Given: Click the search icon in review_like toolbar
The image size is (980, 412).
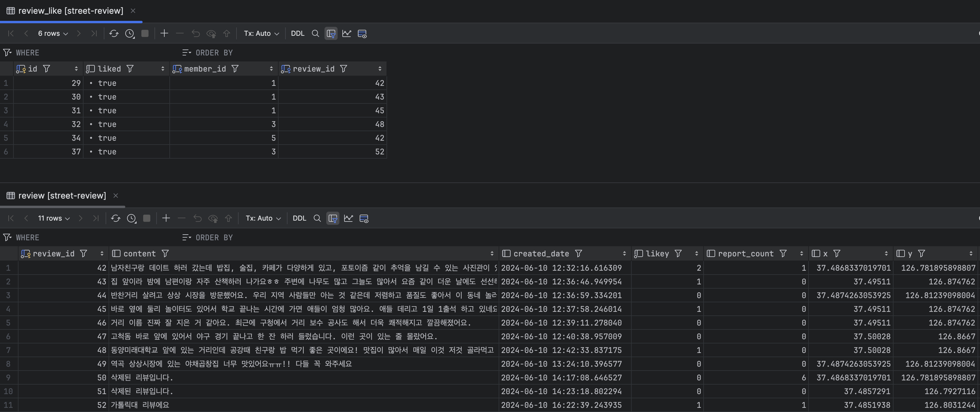Looking at the screenshot, I should (x=315, y=33).
